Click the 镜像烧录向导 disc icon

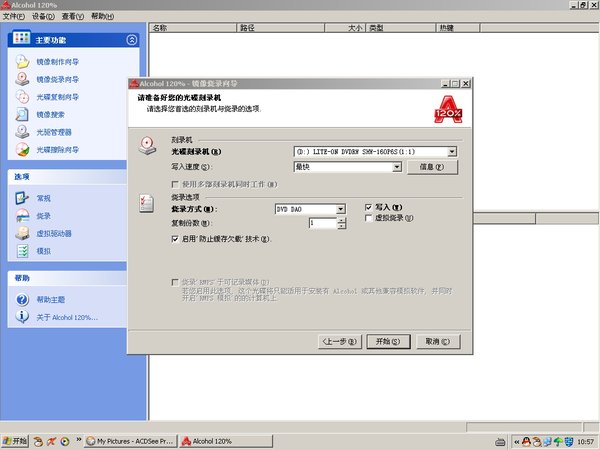(x=22, y=79)
